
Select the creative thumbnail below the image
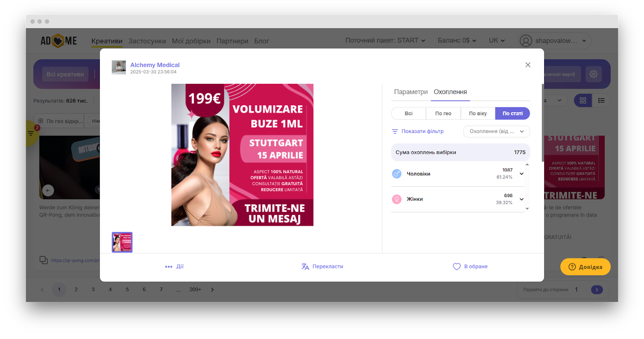click(122, 242)
